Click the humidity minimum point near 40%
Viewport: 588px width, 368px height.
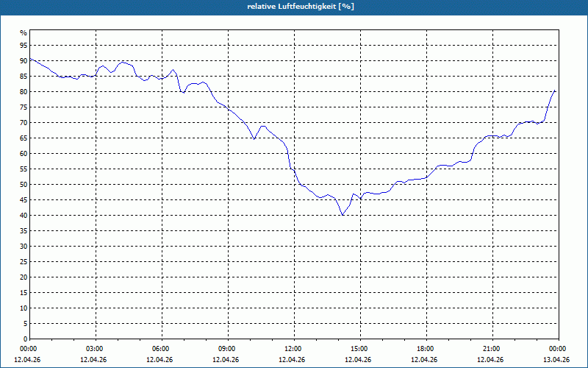pyautogui.click(x=343, y=215)
